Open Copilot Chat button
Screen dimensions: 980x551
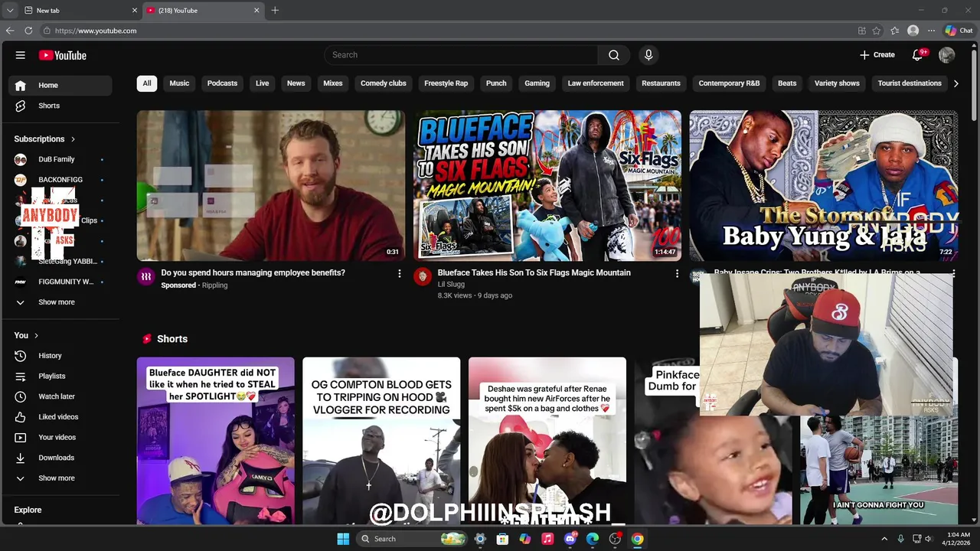[959, 31]
